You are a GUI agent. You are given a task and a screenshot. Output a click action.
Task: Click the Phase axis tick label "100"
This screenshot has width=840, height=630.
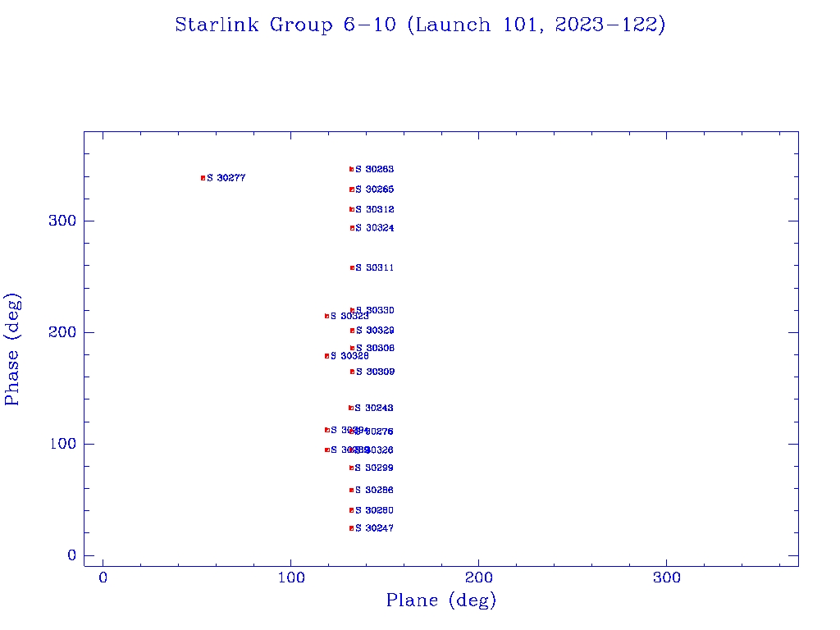(62, 444)
